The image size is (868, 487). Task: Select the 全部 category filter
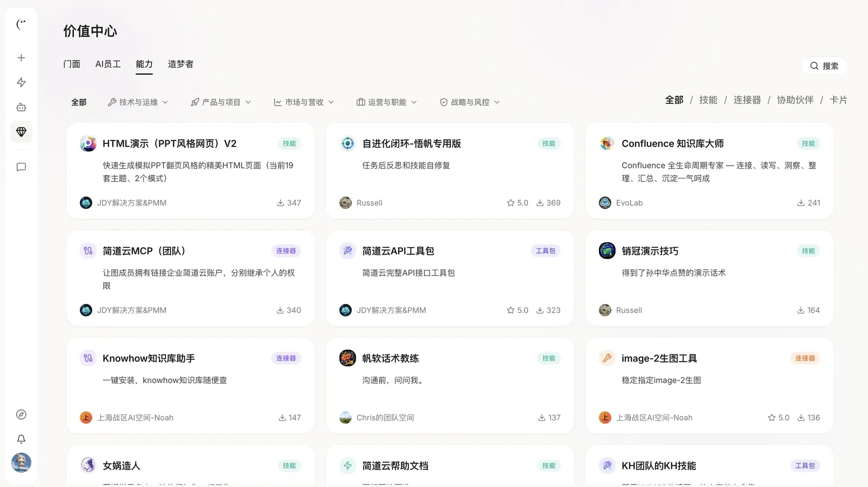coord(79,102)
